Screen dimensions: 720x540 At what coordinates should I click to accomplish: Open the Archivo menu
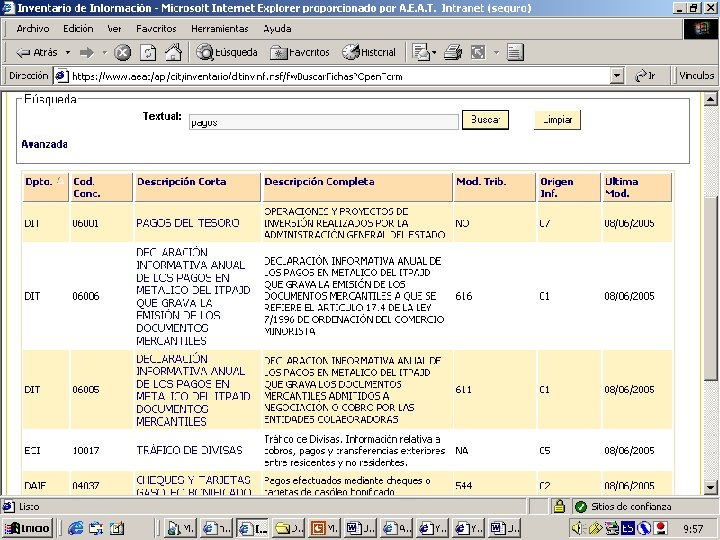33,29
